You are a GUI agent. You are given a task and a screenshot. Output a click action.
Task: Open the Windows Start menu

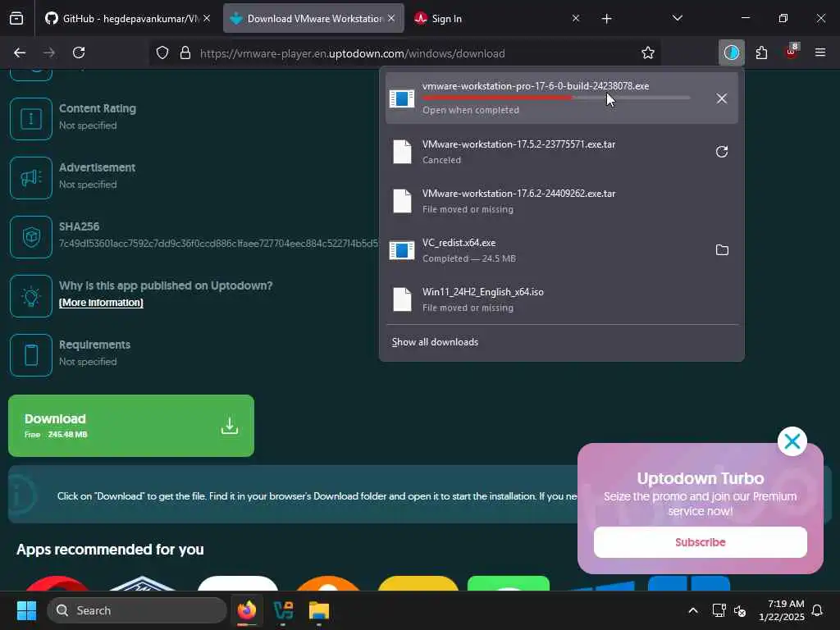click(x=26, y=610)
